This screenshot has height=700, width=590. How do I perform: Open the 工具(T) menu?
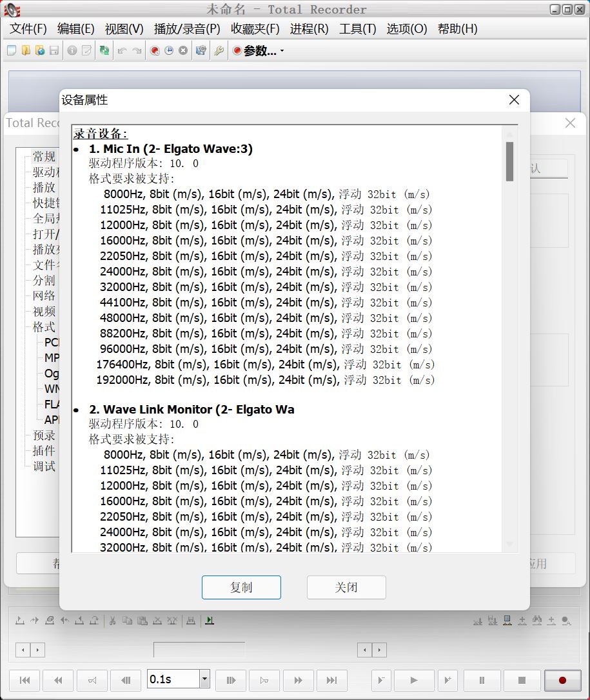click(x=357, y=29)
